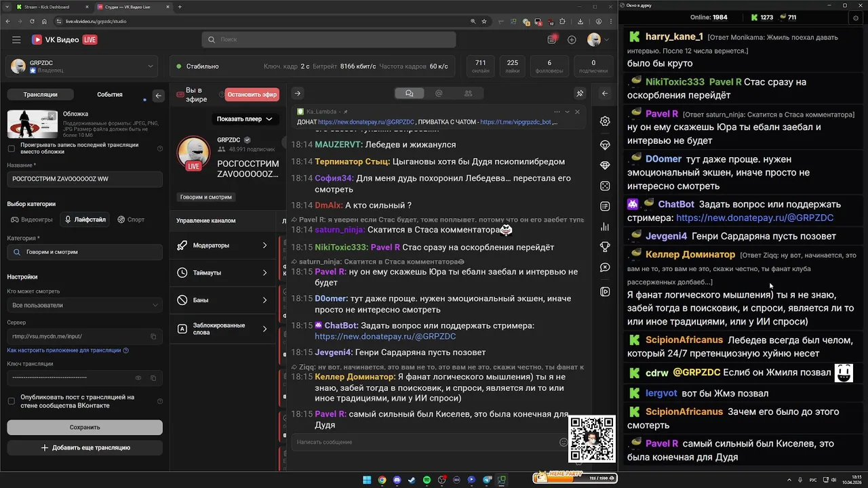Screen dimensions: 868x488
Task: Close the pinned Ka_Lambda message
Action: pyautogui.click(x=577, y=112)
